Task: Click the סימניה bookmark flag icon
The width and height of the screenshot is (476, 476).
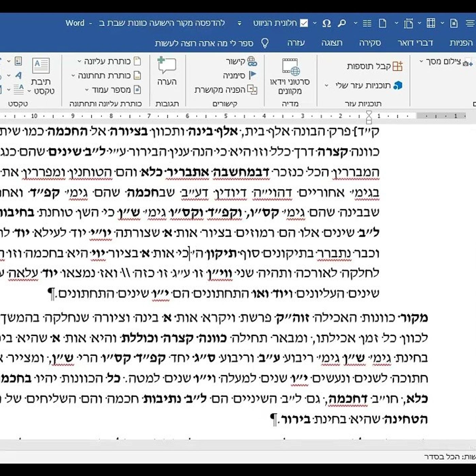Action: [x=252, y=75]
